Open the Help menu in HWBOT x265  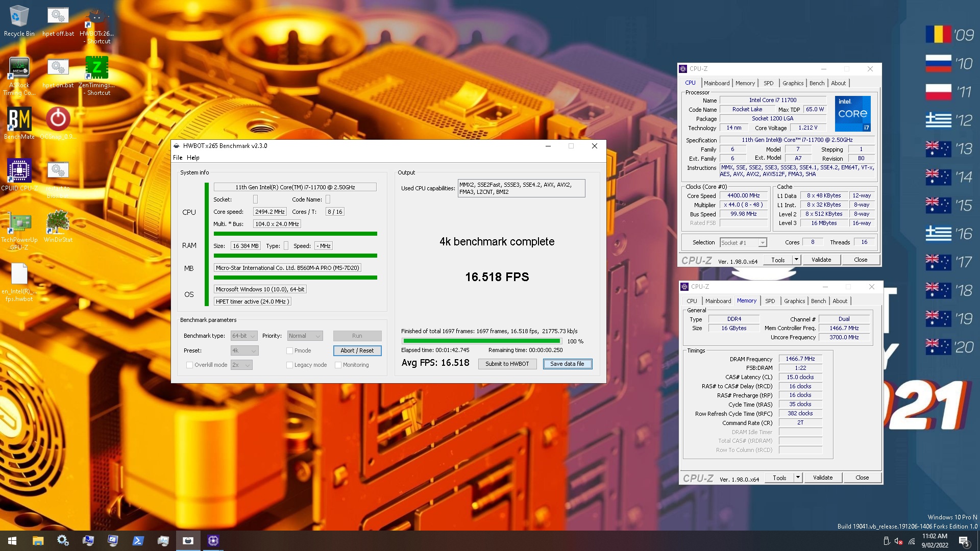tap(193, 158)
